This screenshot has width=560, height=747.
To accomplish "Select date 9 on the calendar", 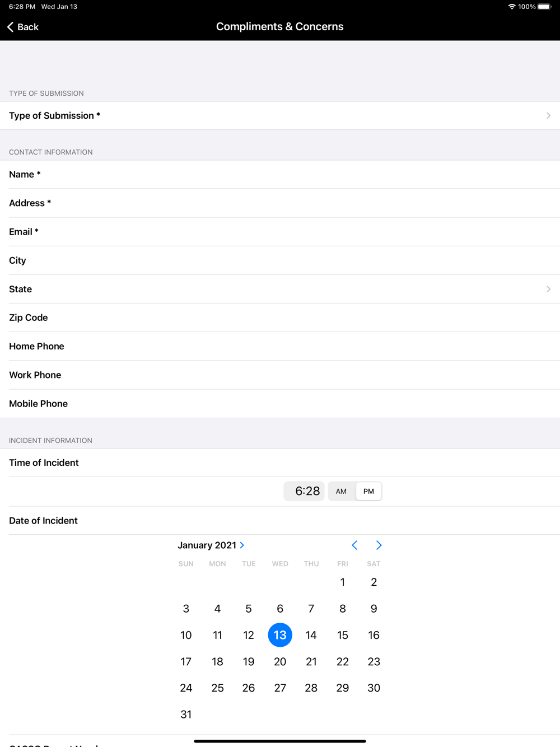I will click(x=374, y=609).
